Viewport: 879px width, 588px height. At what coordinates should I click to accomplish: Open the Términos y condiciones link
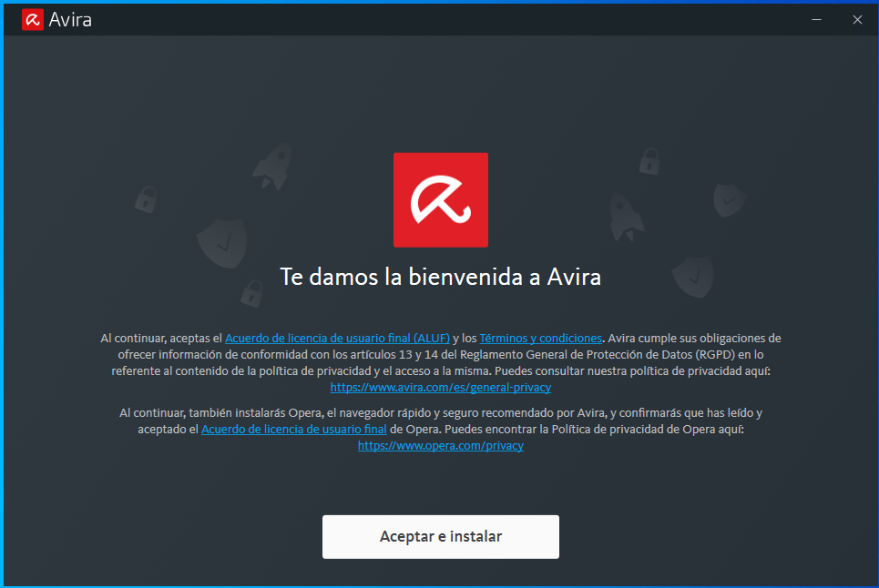(540, 339)
